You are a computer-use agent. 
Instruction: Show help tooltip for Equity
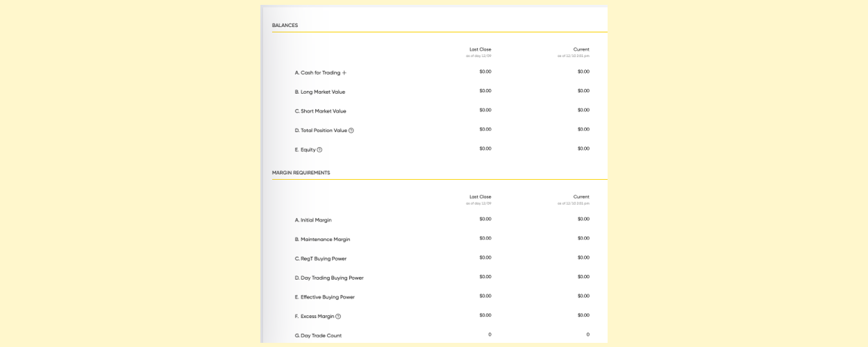[x=319, y=150]
